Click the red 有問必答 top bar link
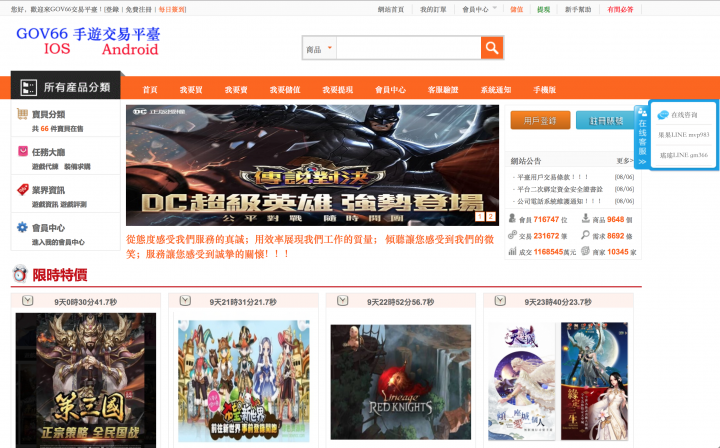The image size is (720, 448). pos(620,9)
